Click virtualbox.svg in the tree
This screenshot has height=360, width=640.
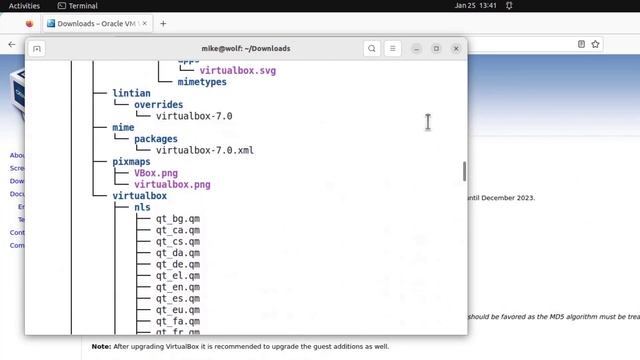click(238, 71)
